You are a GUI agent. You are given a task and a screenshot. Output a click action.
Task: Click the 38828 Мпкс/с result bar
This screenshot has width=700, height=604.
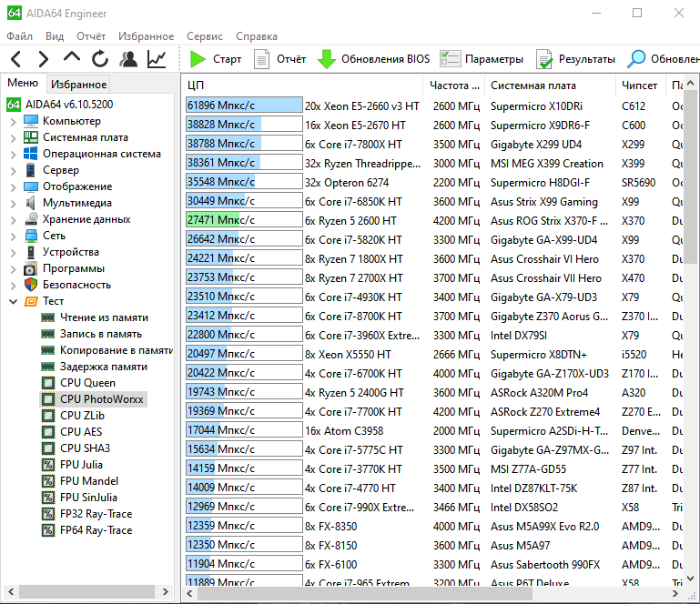pyautogui.click(x=244, y=124)
